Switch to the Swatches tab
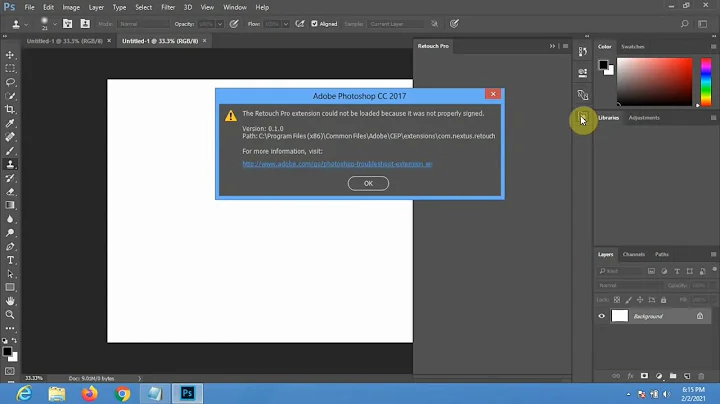720x404 pixels. click(633, 46)
